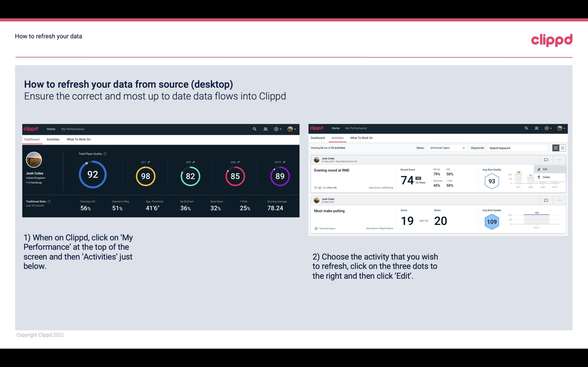Viewport: 588px width, 367px height.
Task: Select the Activities tab on right panel
Action: coord(337,138)
